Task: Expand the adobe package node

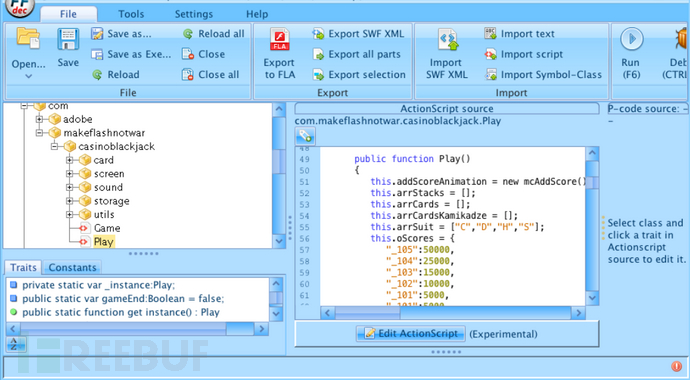Action: [39, 119]
